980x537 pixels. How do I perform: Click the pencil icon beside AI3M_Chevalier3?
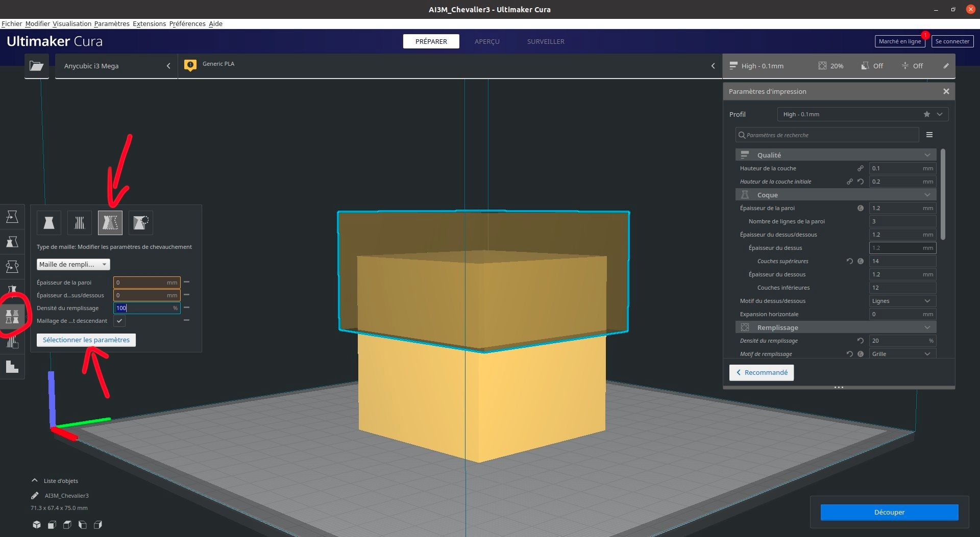(35, 495)
